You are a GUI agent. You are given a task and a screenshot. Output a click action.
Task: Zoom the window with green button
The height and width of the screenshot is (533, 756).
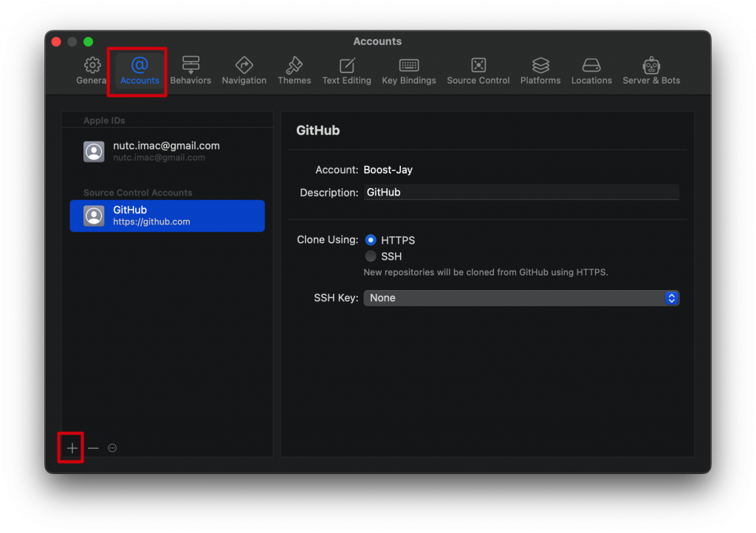click(89, 42)
